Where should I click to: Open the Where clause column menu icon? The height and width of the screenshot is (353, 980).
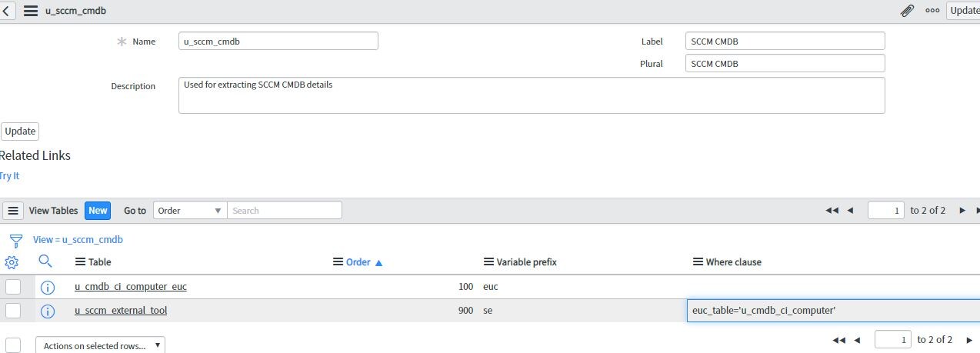[x=698, y=261]
